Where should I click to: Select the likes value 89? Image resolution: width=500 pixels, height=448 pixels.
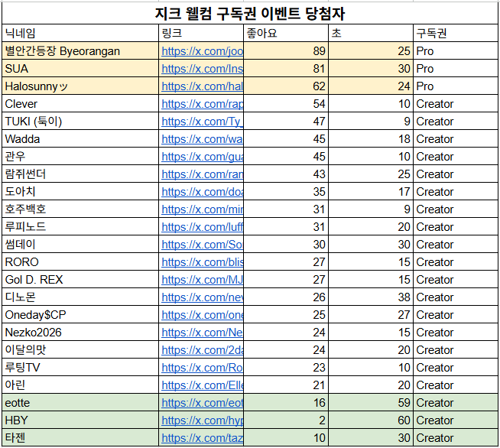(286, 50)
